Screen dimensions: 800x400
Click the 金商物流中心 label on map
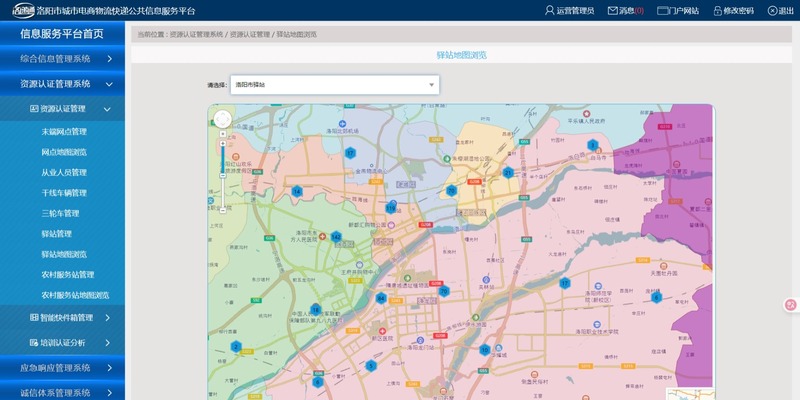click(x=371, y=171)
